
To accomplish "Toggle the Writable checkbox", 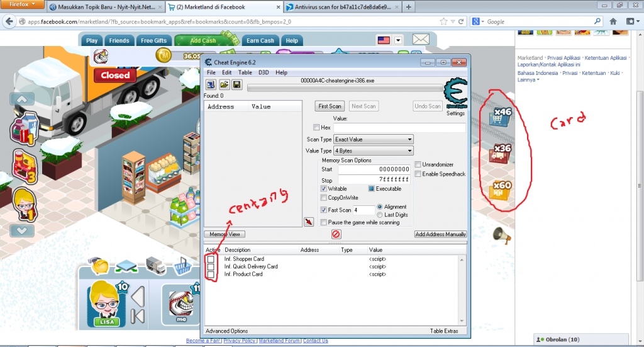I will click(x=324, y=189).
